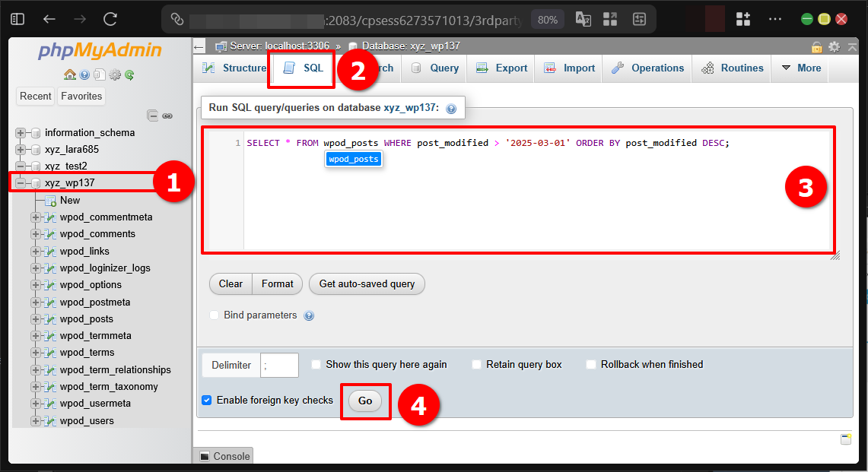Click the Delimiter input field
Screen dimensions: 868x472
(x=279, y=365)
